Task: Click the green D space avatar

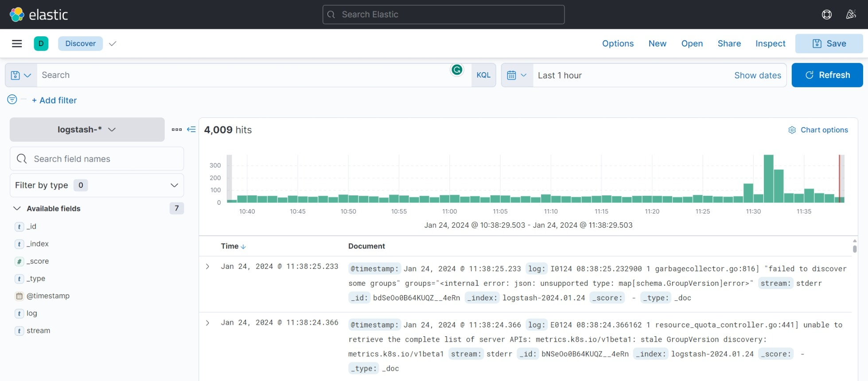Action: tap(41, 43)
